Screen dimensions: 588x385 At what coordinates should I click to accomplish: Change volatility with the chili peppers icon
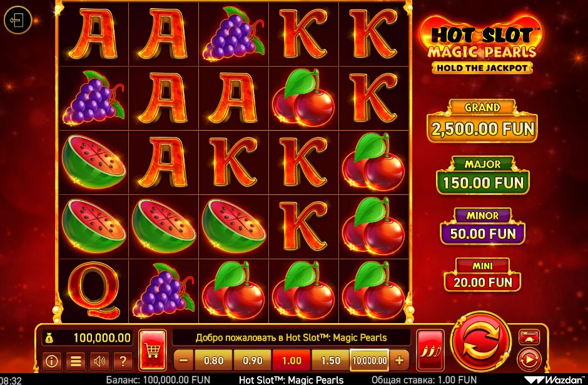[430, 350]
